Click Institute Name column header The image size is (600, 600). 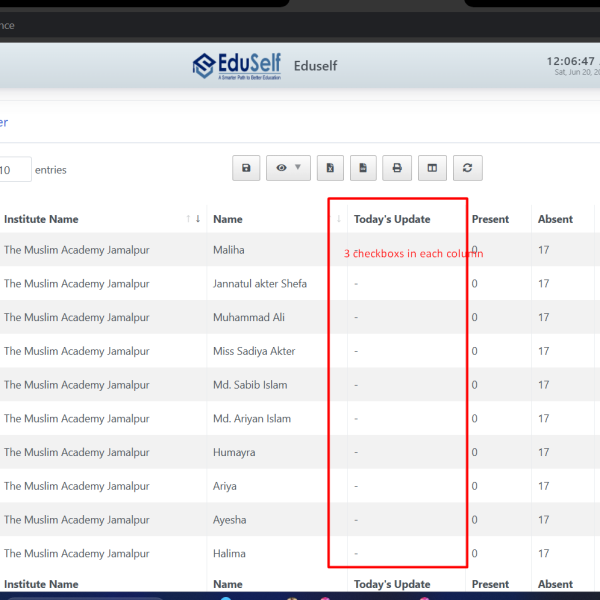[41, 219]
